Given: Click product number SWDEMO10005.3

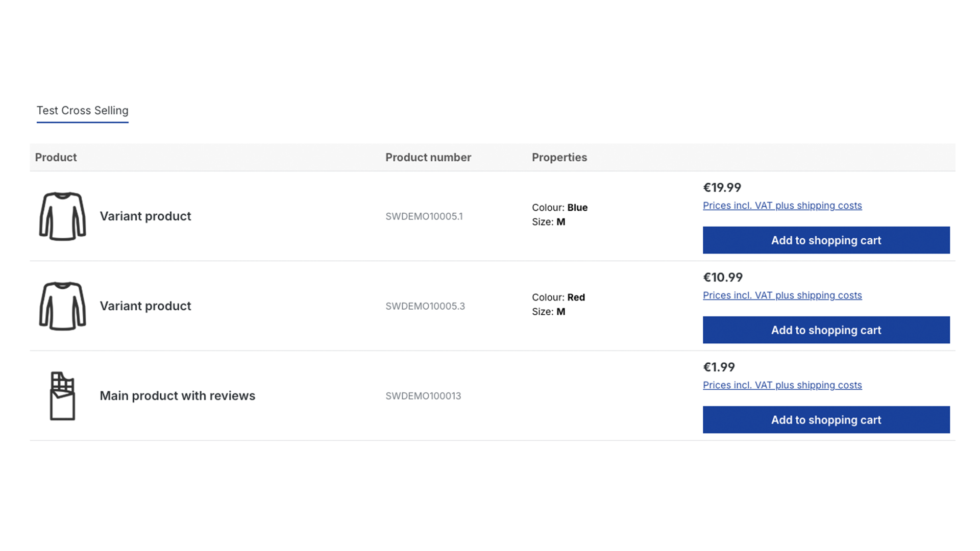Looking at the screenshot, I should pyautogui.click(x=425, y=306).
